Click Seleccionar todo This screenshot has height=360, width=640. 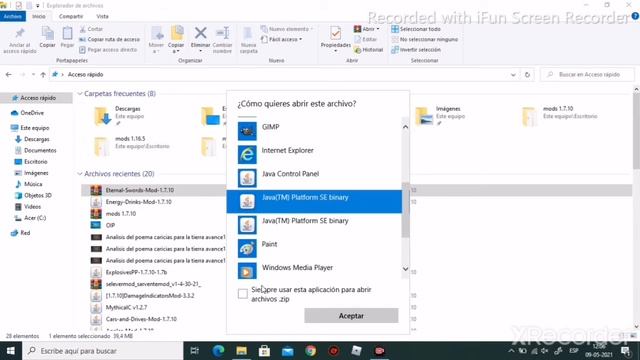pos(416,29)
